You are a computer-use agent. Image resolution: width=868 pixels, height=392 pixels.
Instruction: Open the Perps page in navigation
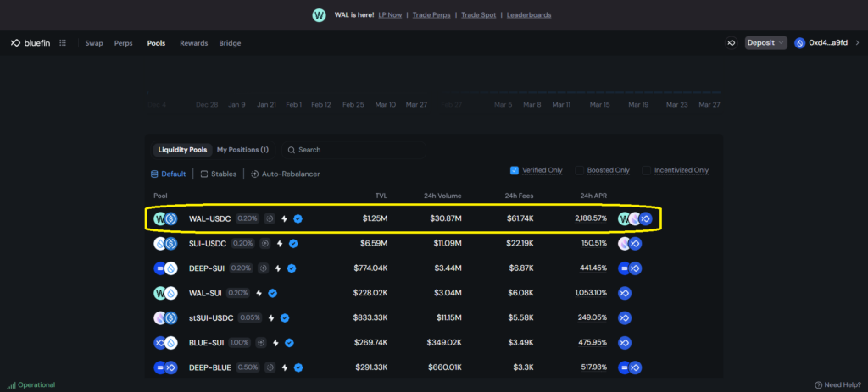124,43
